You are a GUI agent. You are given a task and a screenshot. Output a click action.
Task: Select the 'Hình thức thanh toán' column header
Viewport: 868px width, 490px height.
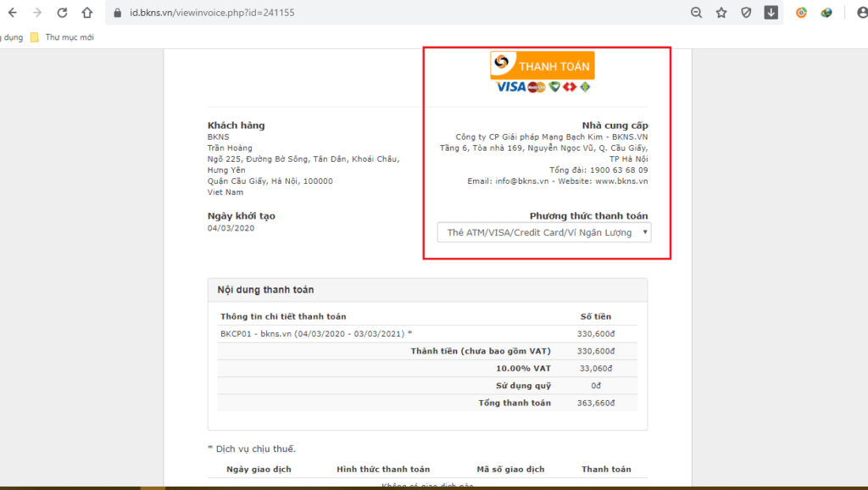coord(383,470)
